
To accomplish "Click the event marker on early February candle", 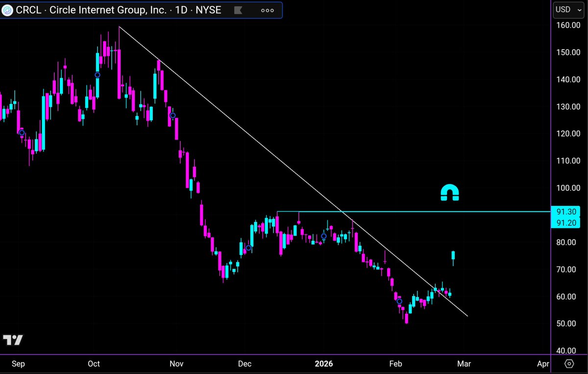I will [399, 301].
